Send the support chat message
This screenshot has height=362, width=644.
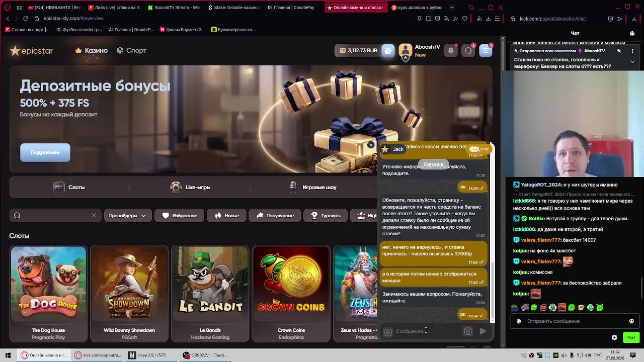click(482, 331)
